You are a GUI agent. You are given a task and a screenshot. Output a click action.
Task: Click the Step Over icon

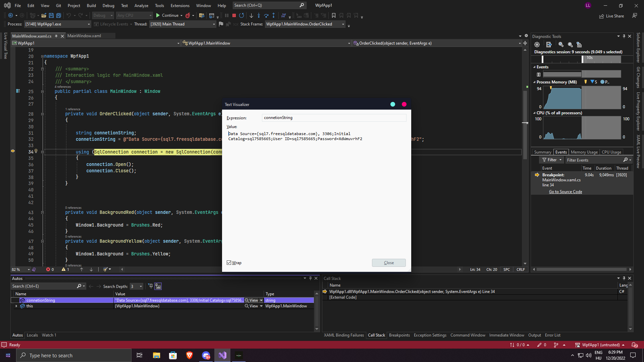point(266,15)
